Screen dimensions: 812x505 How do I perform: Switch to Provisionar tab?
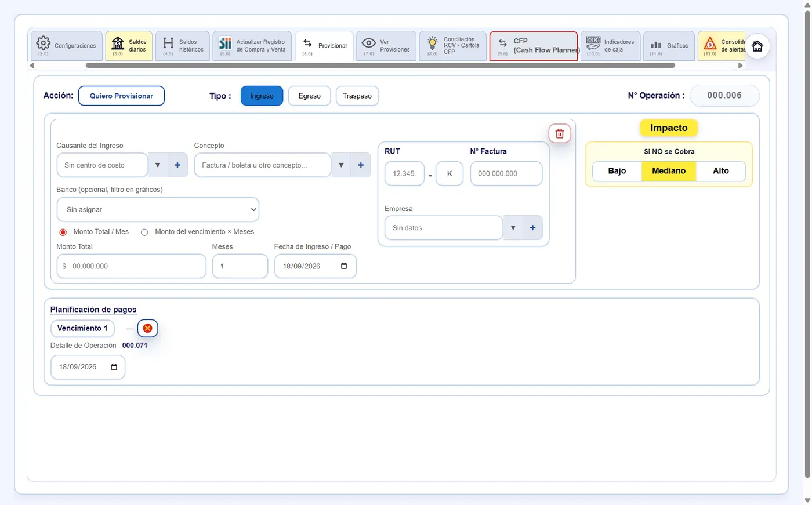324,46
